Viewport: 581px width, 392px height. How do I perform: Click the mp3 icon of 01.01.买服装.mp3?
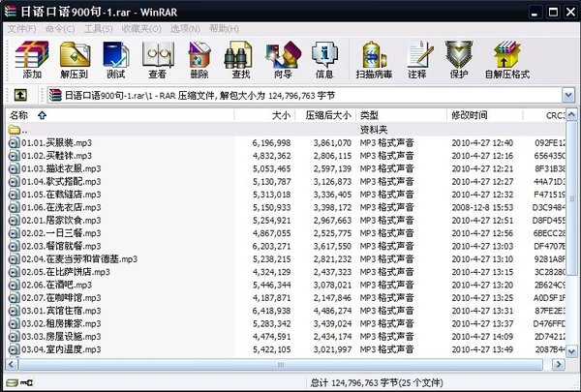pos(15,143)
